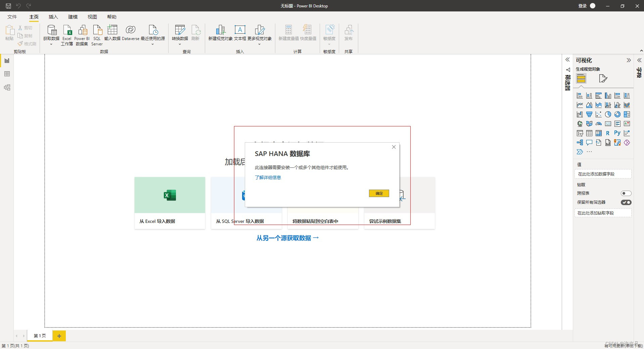The width and height of the screenshot is (644, 349).
Task: Add the matrix visual
Action: click(598, 133)
